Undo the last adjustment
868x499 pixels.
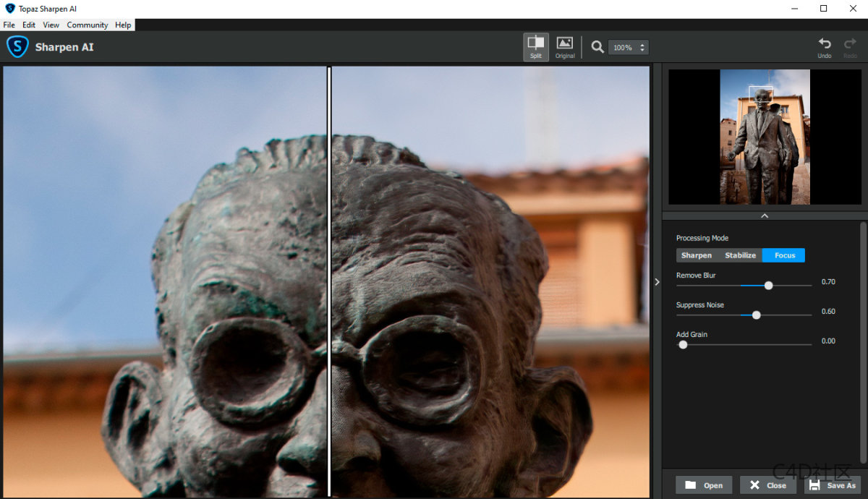click(824, 46)
